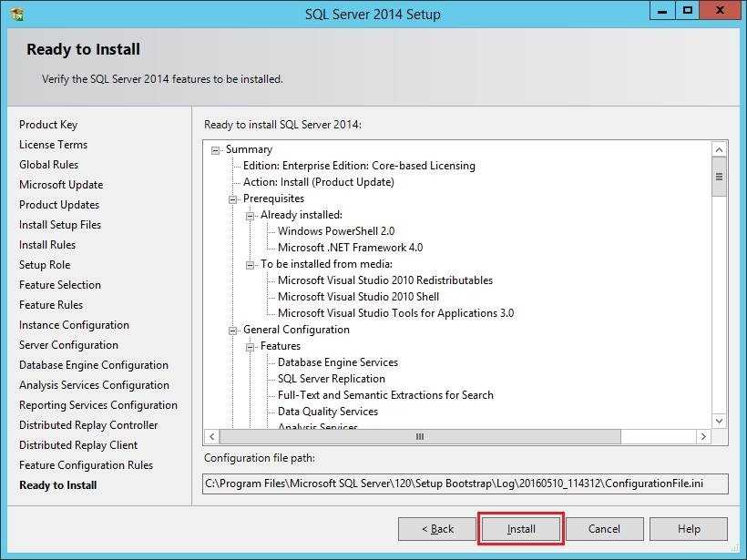Select Microsoft Visual Studio 2010 Shell row
The image size is (747, 560).
click(358, 297)
